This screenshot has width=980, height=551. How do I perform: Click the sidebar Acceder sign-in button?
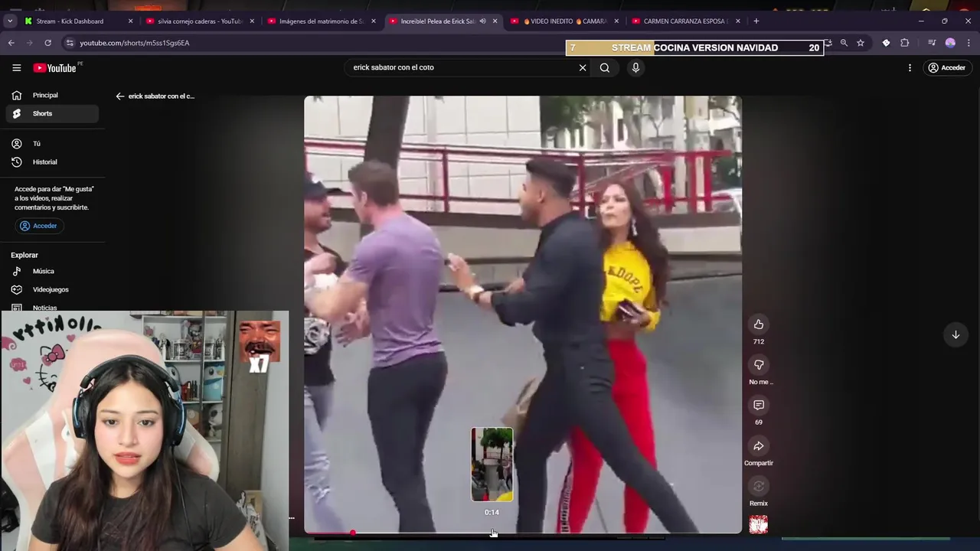[38, 226]
